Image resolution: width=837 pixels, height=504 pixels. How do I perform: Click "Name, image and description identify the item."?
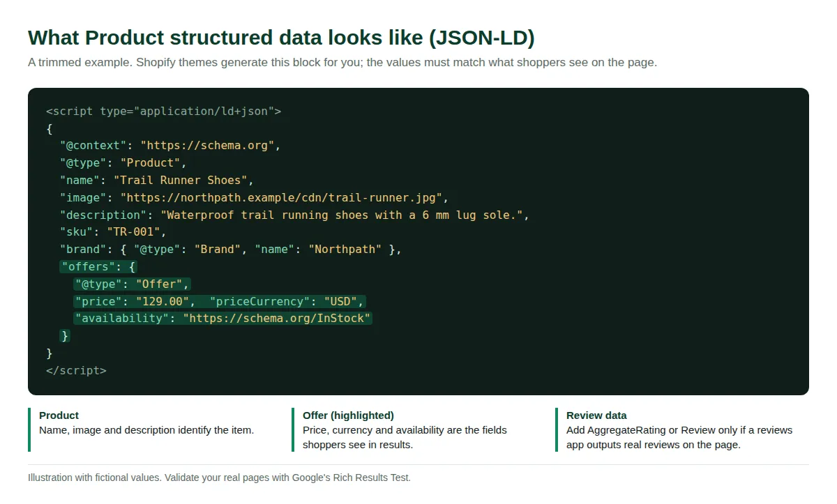click(146, 430)
